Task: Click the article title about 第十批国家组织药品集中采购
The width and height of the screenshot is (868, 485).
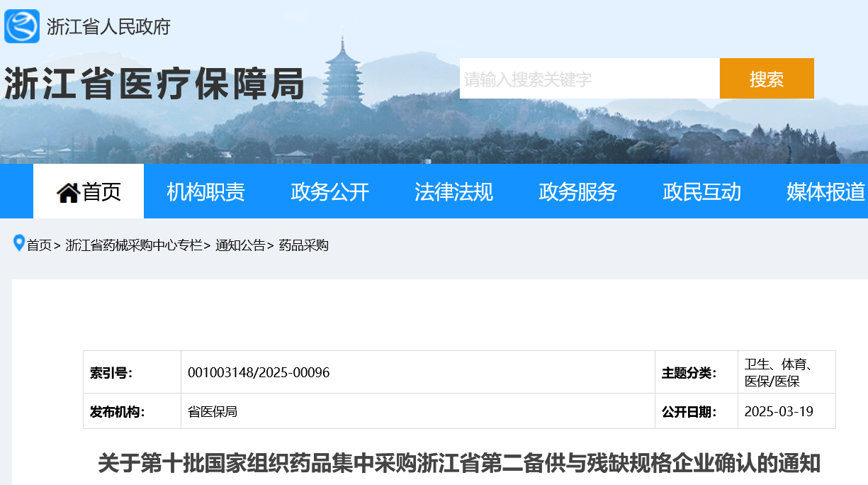Action: [x=459, y=464]
